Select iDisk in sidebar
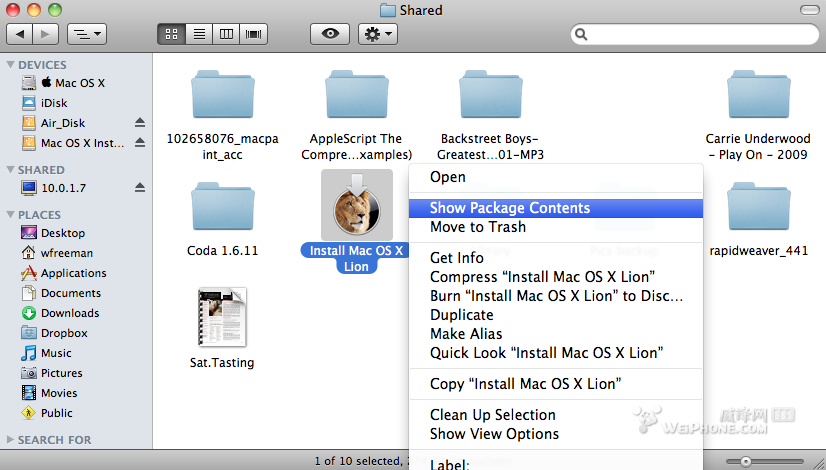The width and height of the screenshot is (826, 470). (x=45, y=103)
